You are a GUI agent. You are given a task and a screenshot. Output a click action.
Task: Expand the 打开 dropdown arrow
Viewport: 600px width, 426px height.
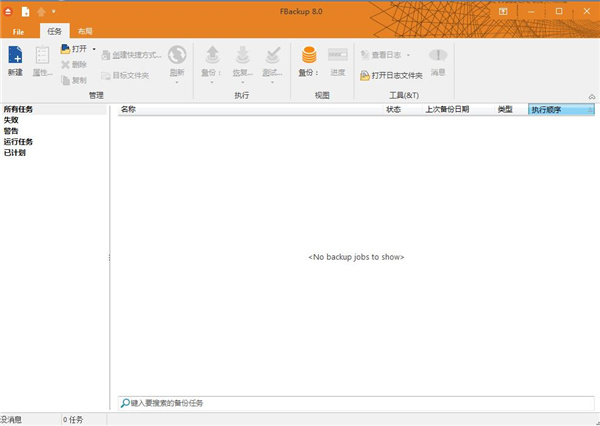coord(94,49)
